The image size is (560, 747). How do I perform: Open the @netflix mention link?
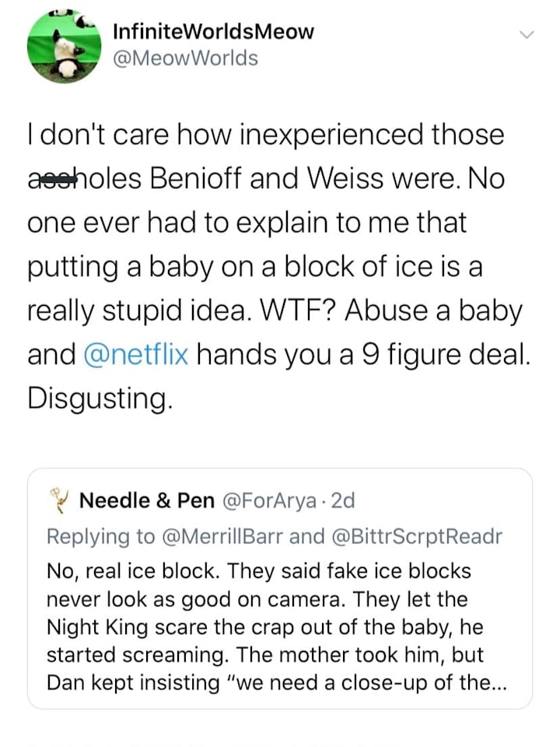(135, 355)
